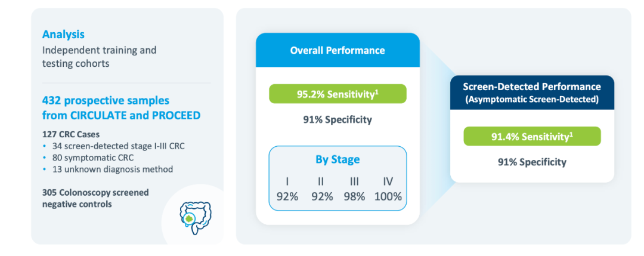Select the 305 Colonoscopy screened negative controls text
The image size is (644, 256).
pyautogui.click(x=95, y=198)
